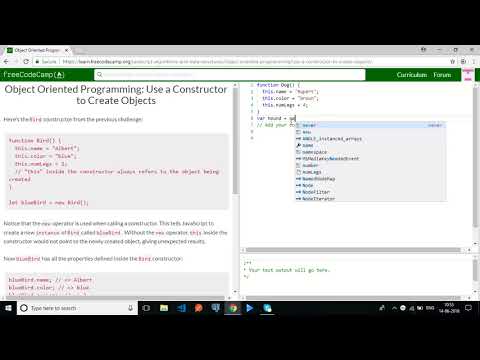
Task: Click the profile avatar in the header
Action: tap(468, 75)
